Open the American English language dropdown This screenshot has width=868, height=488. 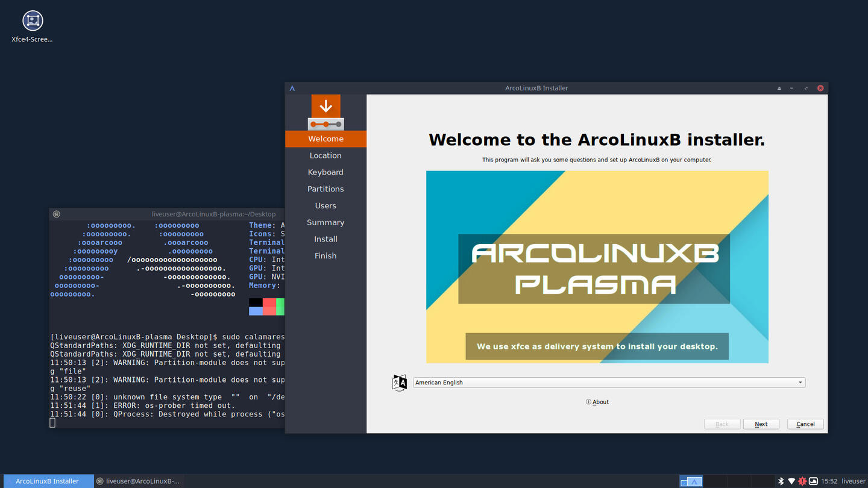point(609,383)
